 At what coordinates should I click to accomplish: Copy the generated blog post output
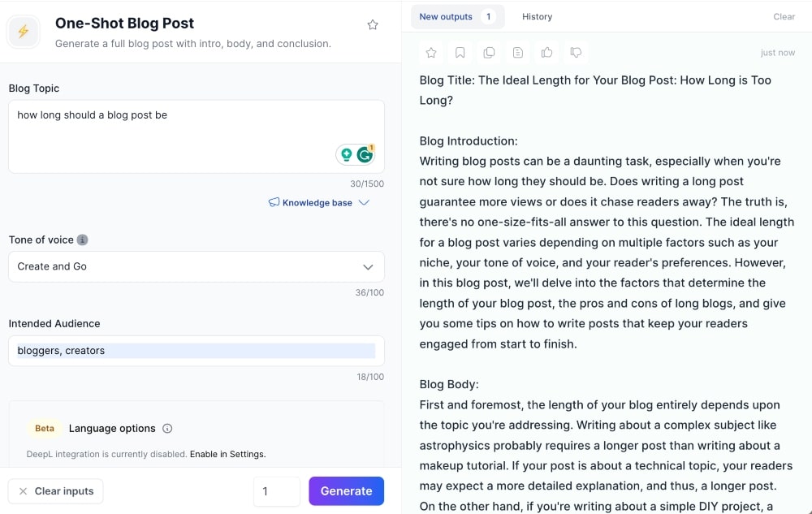point(489,52)
